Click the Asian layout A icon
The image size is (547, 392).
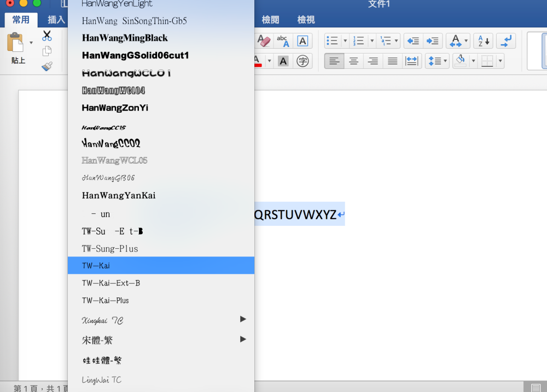[456, 41]
